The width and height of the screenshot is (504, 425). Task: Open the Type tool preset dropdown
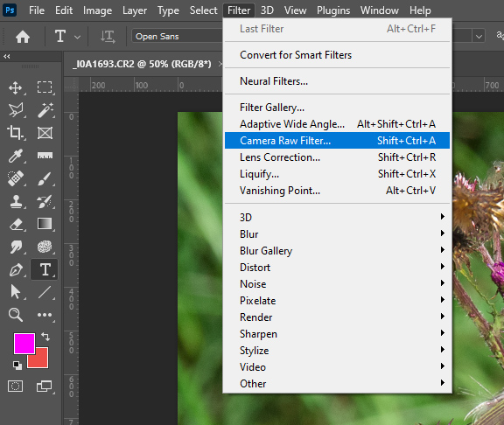point(77,37)
